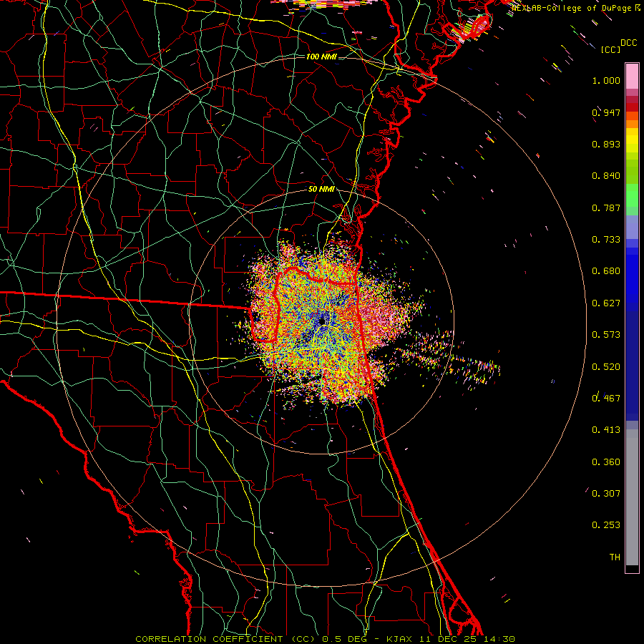Click the radar site center black dot
The image size is (644, 644).
click(x=323, y=321)
